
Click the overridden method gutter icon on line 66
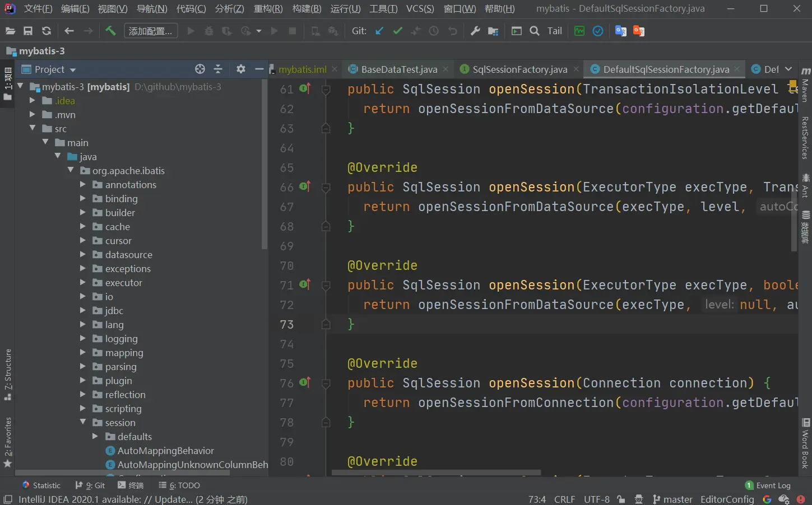[x=304, y=186]
